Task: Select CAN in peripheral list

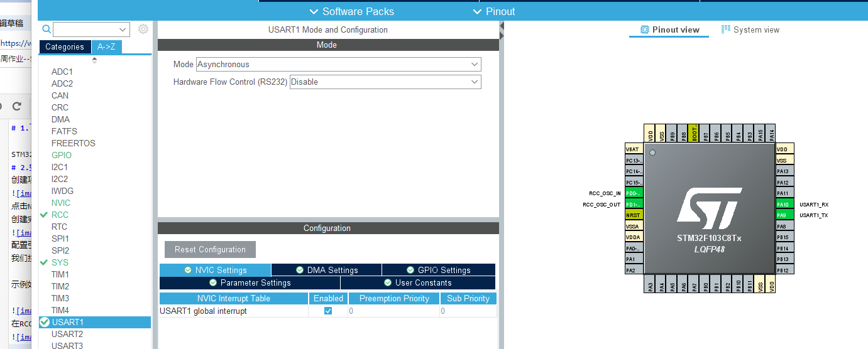Action: click(60, 95)
